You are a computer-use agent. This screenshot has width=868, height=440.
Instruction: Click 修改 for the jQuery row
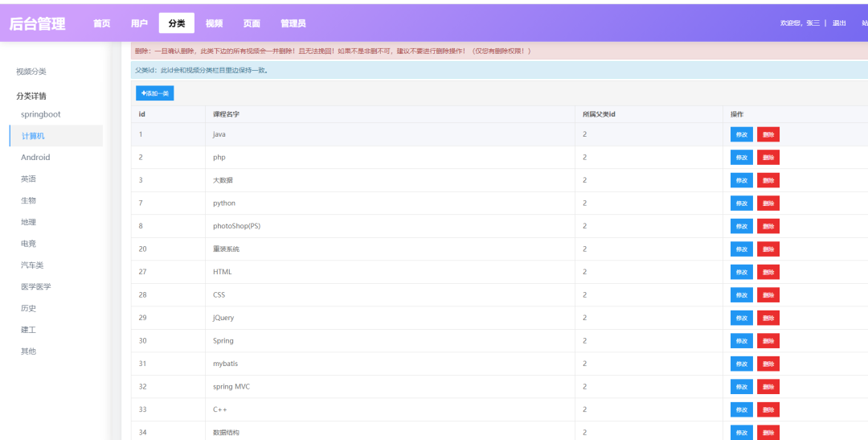(x=741, y=318)
